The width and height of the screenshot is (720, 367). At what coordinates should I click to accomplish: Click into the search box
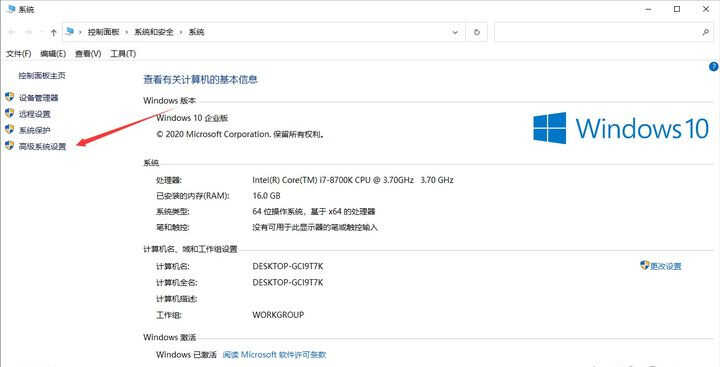click(597, 32)
